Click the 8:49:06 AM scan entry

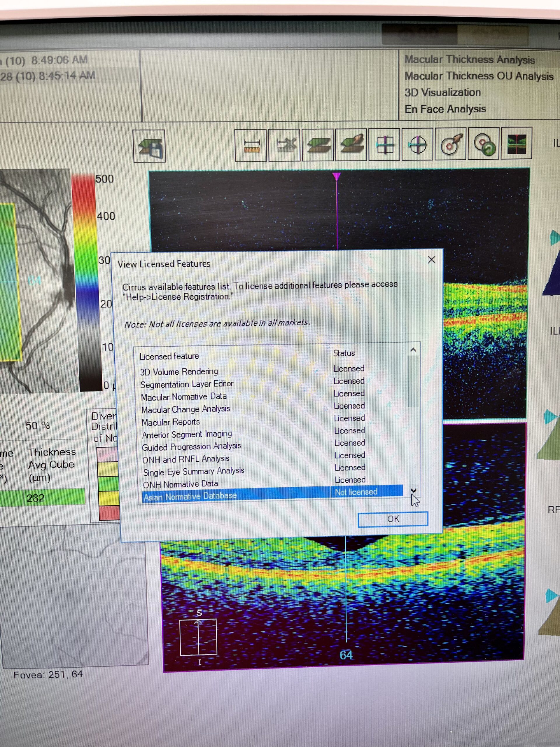coord(44,60)
